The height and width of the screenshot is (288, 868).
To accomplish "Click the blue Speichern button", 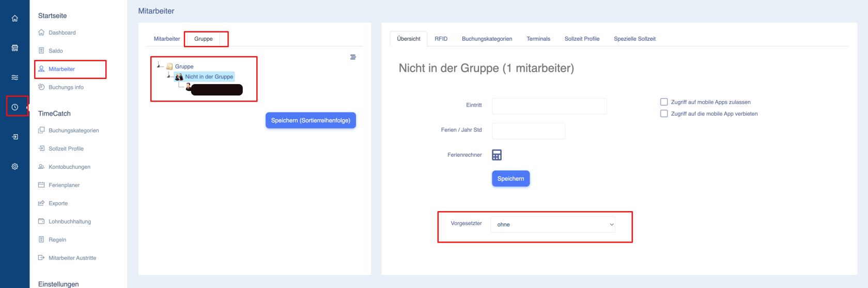I will tap(510, 179).
